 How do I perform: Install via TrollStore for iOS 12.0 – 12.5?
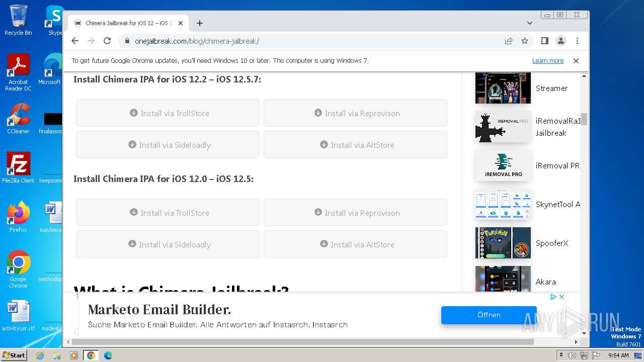pyautogui.click(x=168, y=213)
